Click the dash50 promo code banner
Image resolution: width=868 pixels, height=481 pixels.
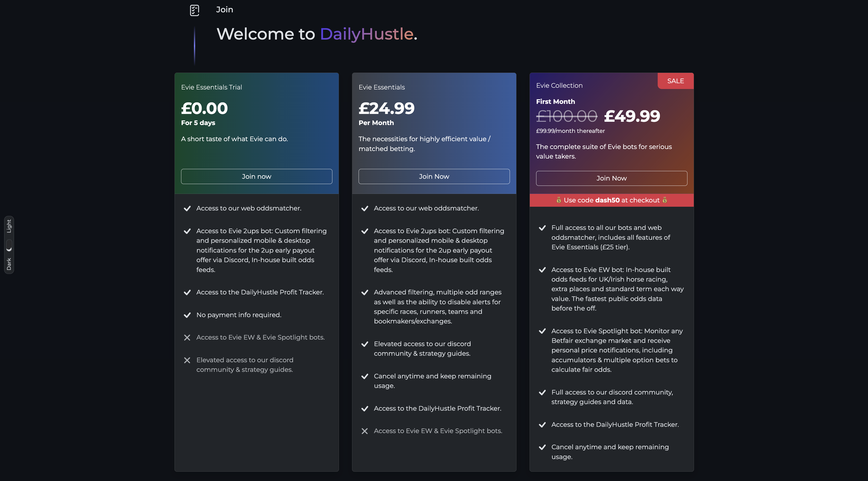pos(611,200)
